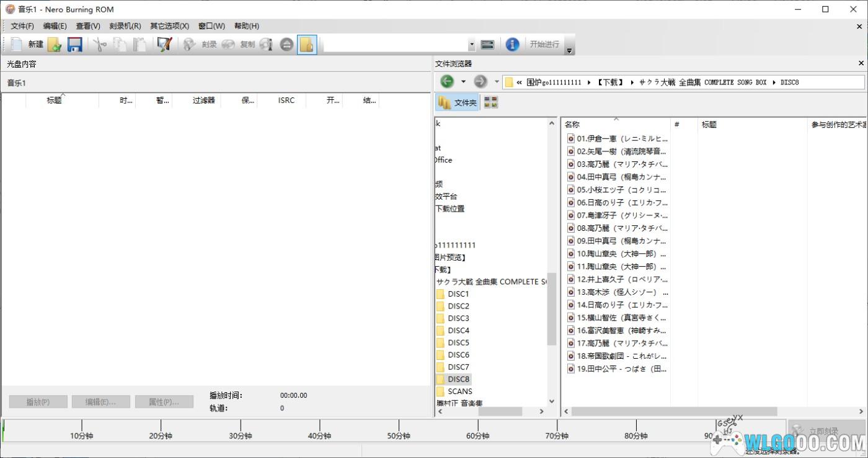Click the 名称 column header

(572, 124)
